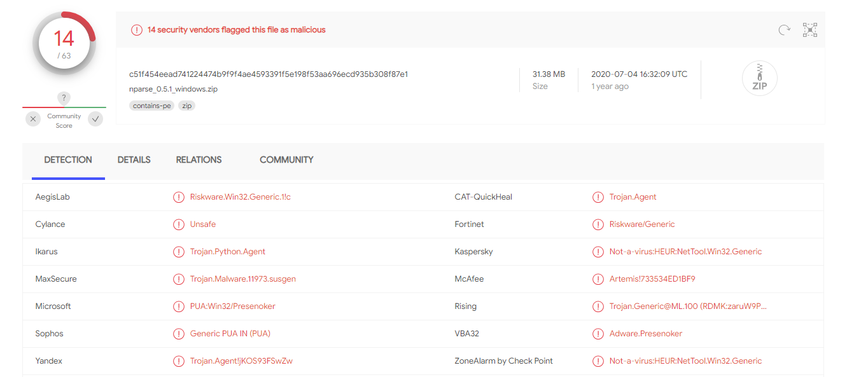The width and height of the screenshot is (868, 377).
Task: Click the alert icon beside PUA:Win32/Presenoker
Action: 179,306
